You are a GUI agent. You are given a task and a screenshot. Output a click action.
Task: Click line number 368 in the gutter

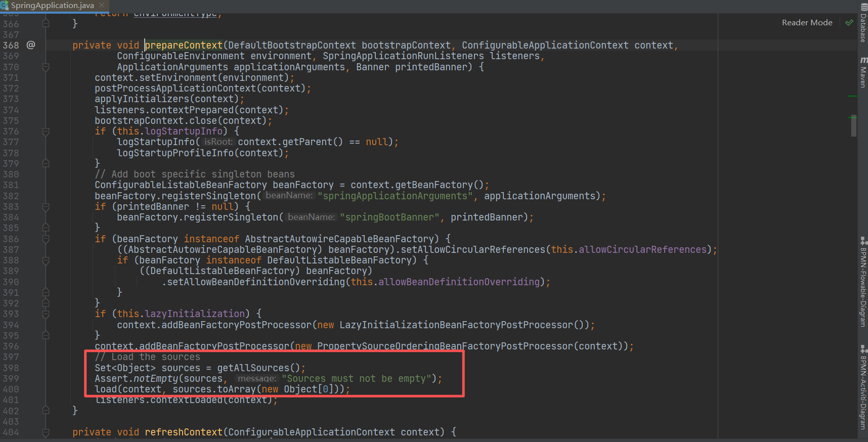tap(11, 45)
